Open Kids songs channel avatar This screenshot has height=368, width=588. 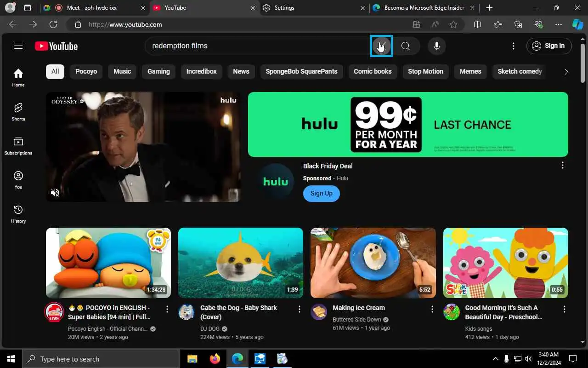coord(451,312)
